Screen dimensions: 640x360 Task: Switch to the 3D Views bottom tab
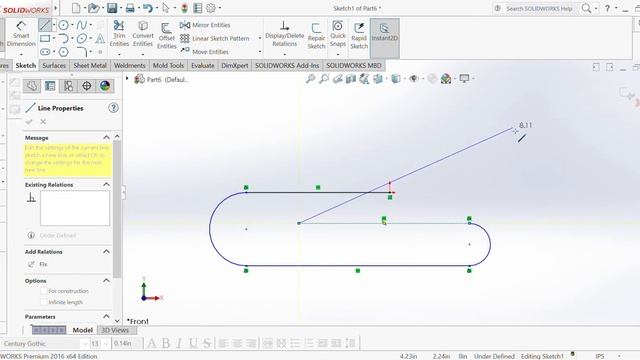pos(115,330)
